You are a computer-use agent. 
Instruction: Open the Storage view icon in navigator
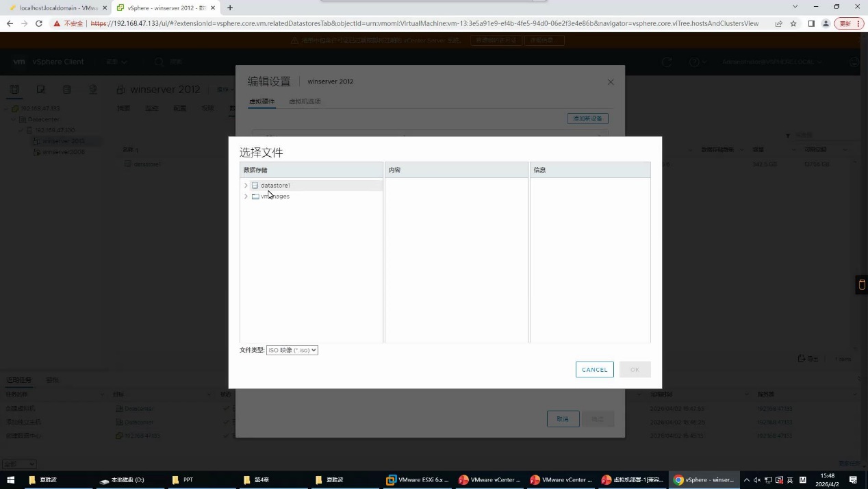coord(66,90)
